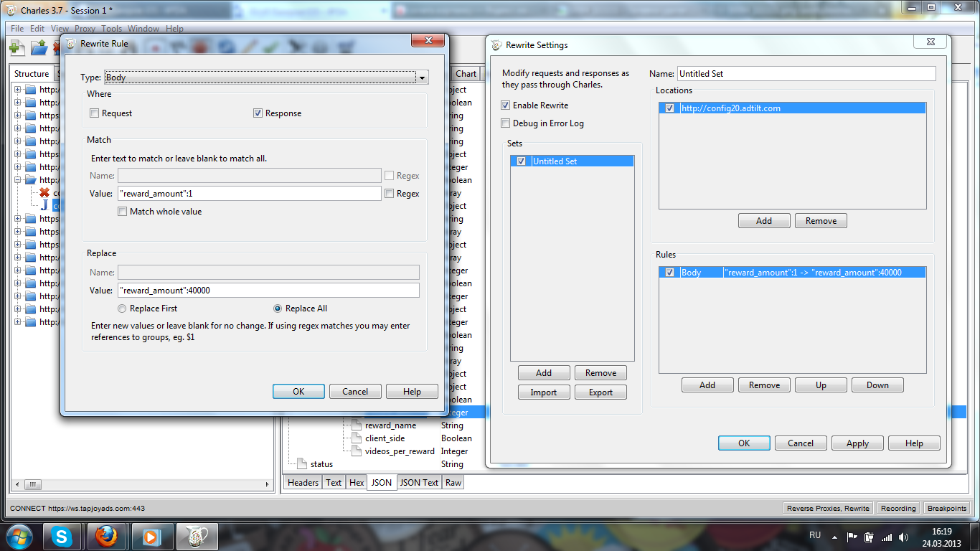Uncheck the Untitled Set checkbox in Sets
This screenshot has width=980, height=551.
522,161
